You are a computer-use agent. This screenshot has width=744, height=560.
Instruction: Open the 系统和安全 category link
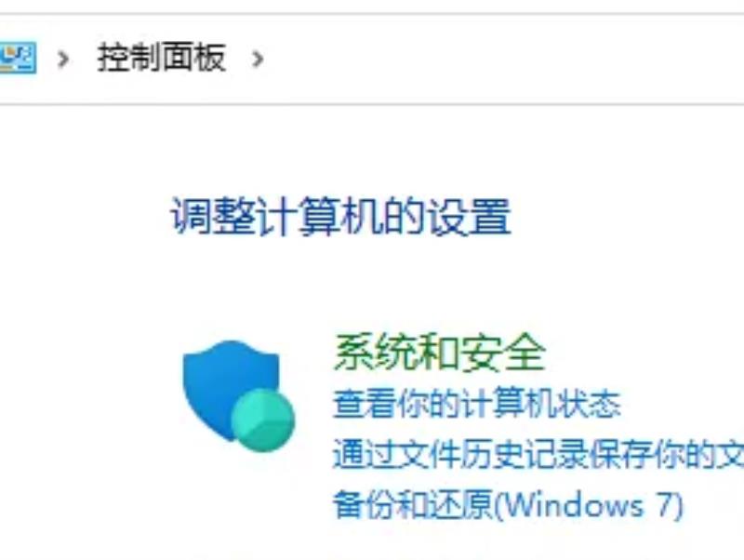(x=439, y=352)
